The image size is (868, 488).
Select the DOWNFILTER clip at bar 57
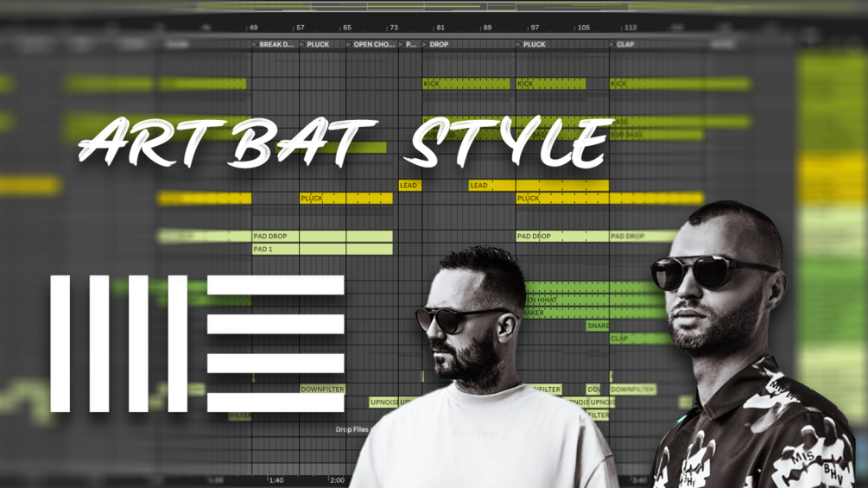click(x=322, y=389)
